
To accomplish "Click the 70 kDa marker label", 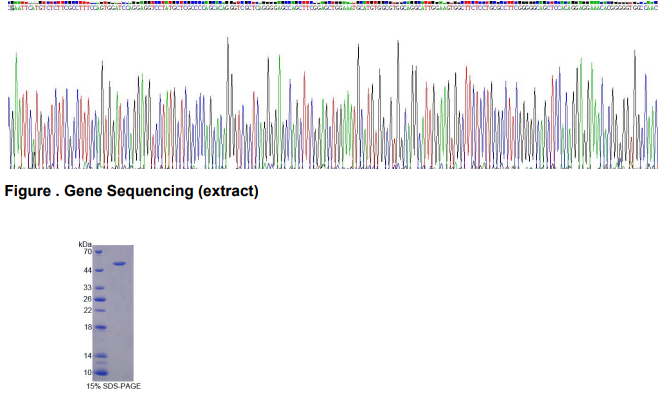I will click(88, 252).
